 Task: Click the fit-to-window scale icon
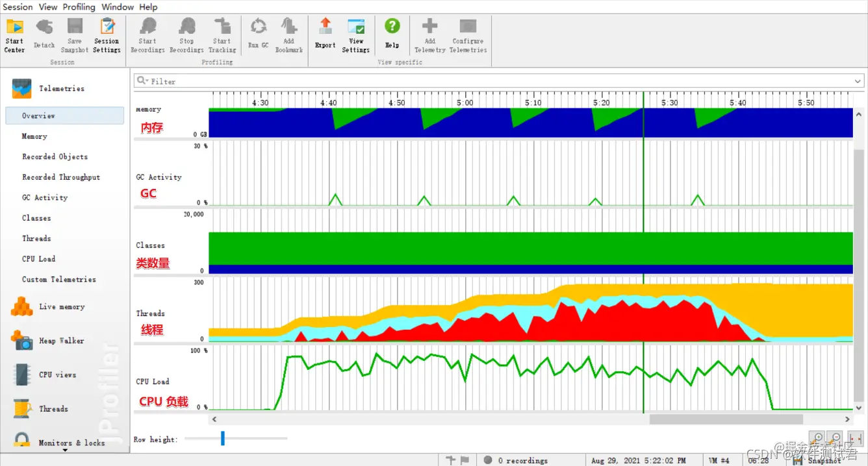(855, 438)
